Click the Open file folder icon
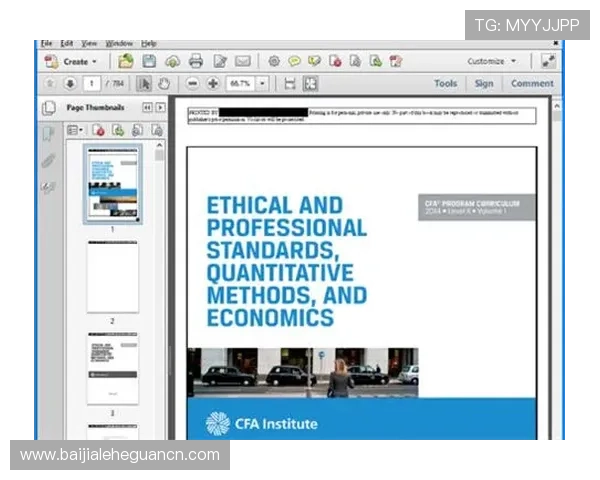600x480 pixels. [126, 61]
